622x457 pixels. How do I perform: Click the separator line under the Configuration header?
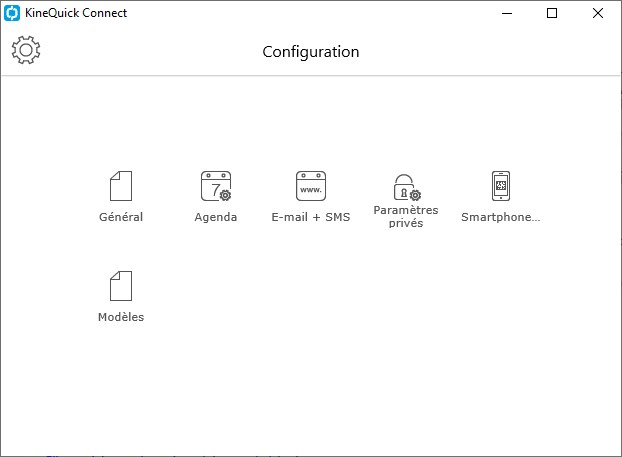(x=311, y=75)
